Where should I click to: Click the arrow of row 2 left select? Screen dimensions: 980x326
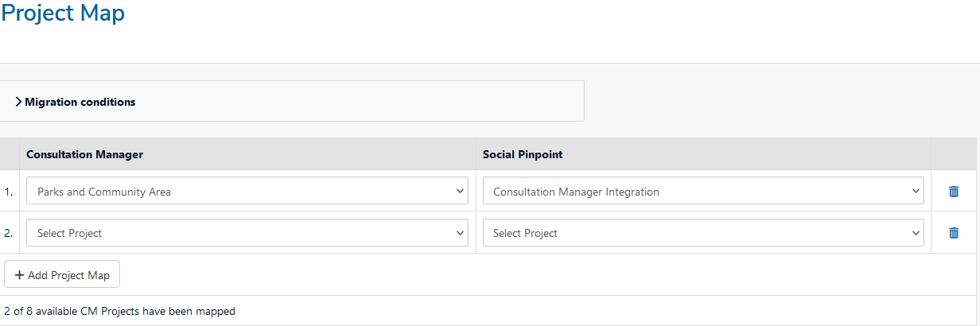coord(460,233)
